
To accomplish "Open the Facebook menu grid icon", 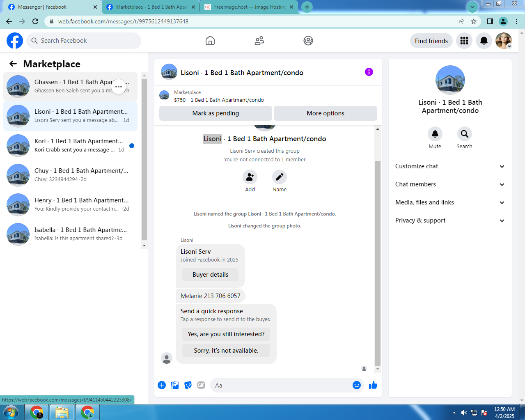I will click(x=464, y=41).
